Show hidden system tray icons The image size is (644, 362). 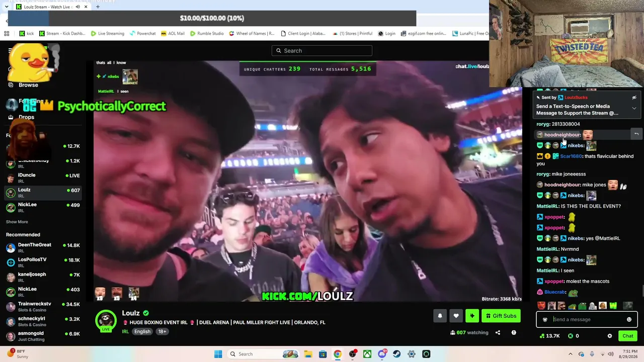pyautogui.click(x=570, y=354)
